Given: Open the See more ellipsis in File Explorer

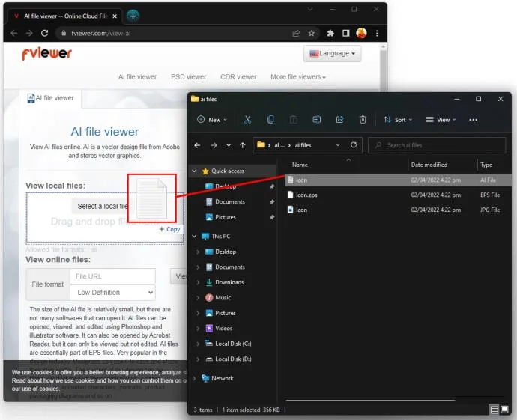Looking at the screenshot, I should pyautogui.click(x=473, y=120).
